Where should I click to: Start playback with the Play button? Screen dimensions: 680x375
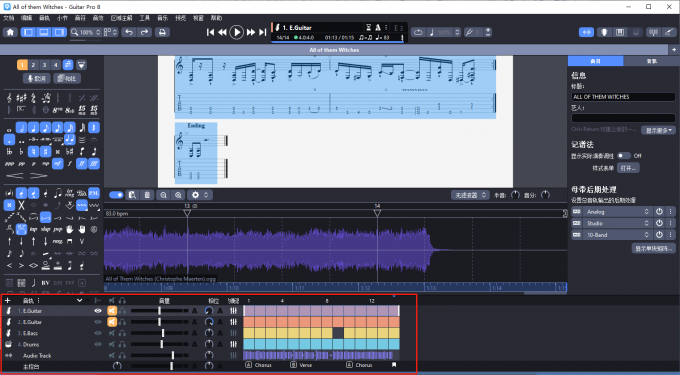click(x=236, y=32)
